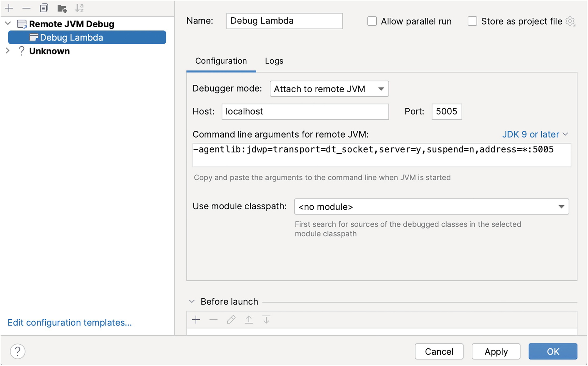Screen dimensions: 588x366
Task: Open the Edit configuration templates link
Action: 70,322
